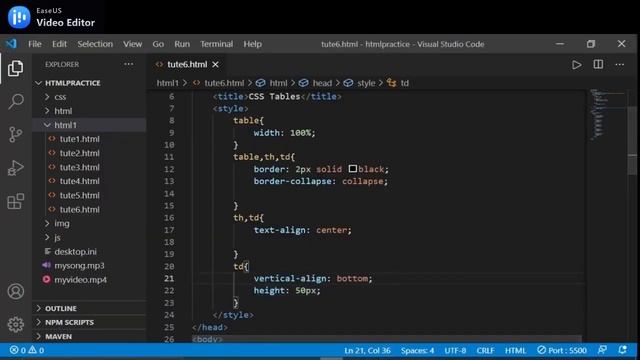
Task: Expand the html folder
Action: click(x=63, y=111)
